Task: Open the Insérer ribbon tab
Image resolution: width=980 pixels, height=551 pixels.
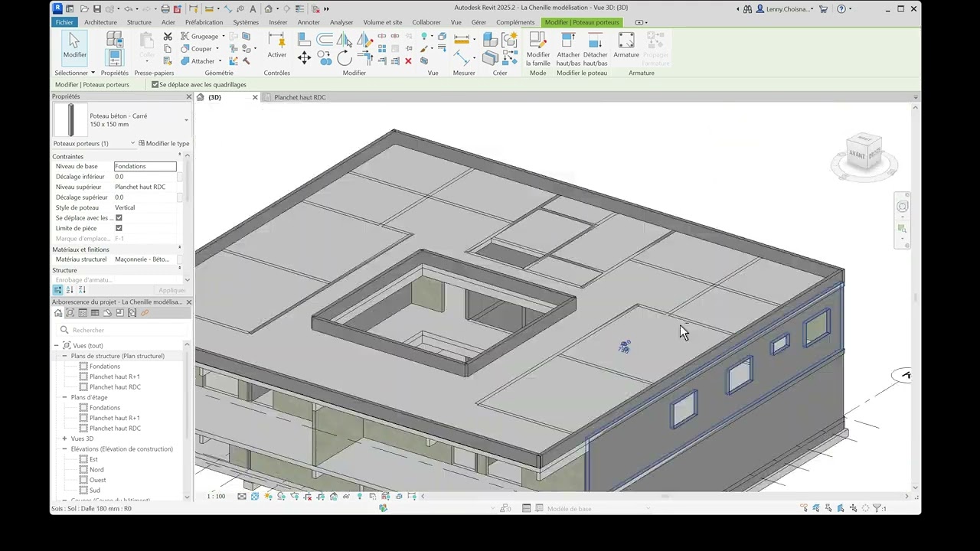Action: click(278, 22)
